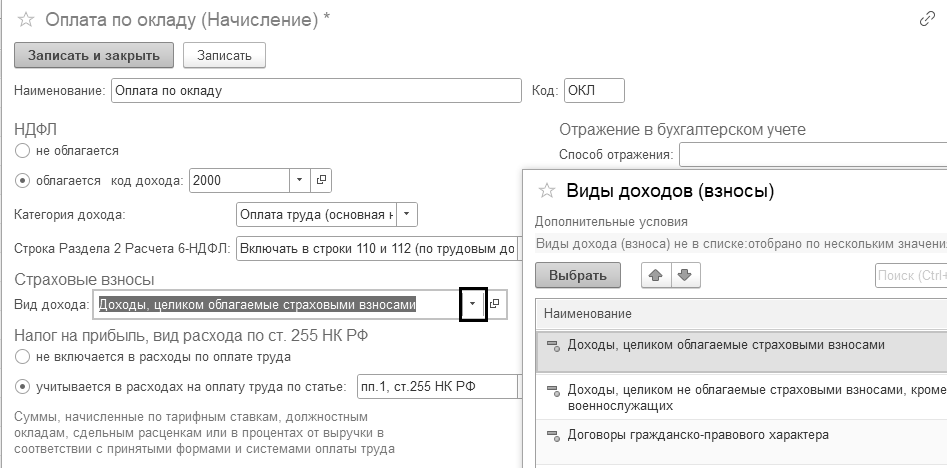Click 'Категория дохода' field 'Оплата труда'
This screenshot has height=468, width=947.
[x=316, y=214]
